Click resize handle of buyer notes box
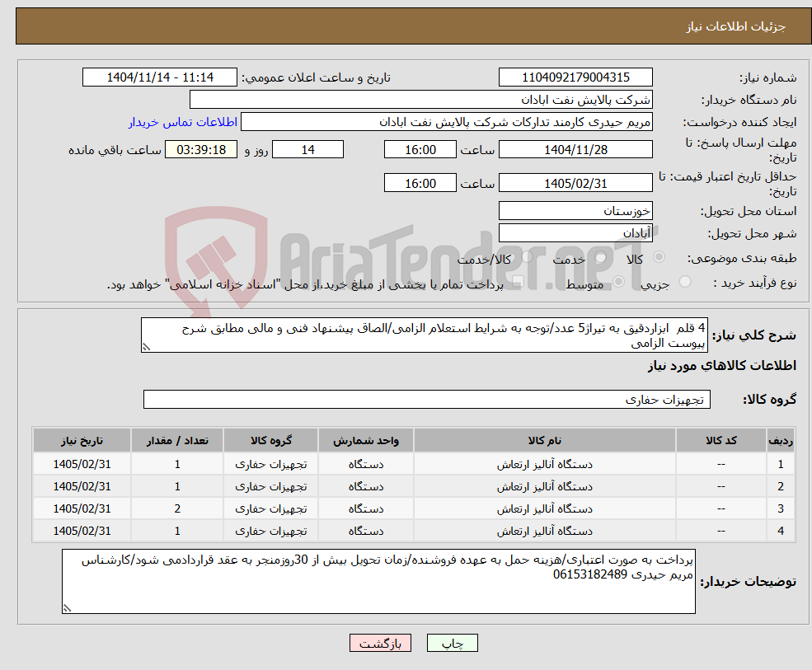The image size is (812, 670). point(67,608)
